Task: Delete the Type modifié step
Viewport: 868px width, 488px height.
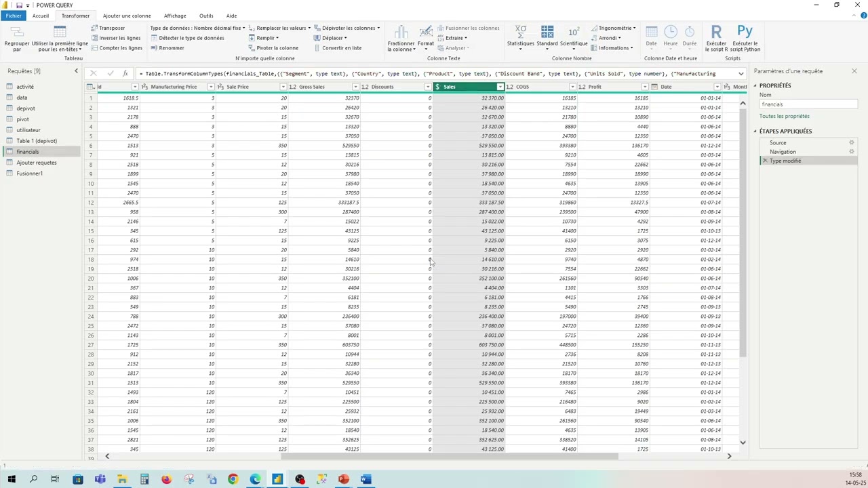Action: [x=765, y=161]
